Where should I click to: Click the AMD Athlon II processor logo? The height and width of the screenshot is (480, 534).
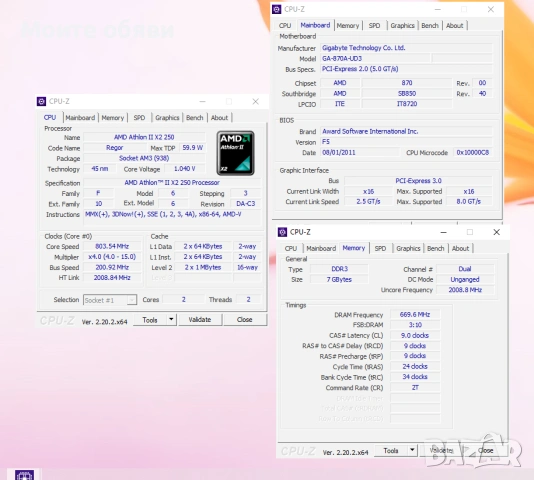coord(235,153)
